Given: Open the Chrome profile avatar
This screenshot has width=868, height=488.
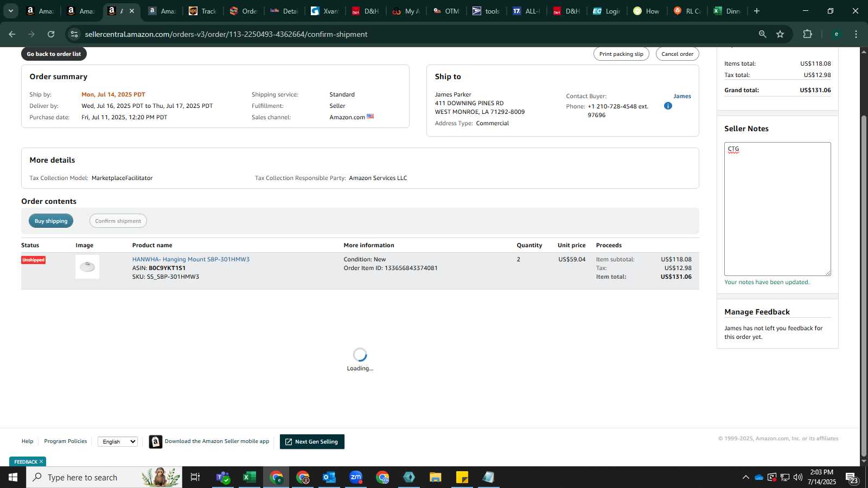Looking at the screenshot, I should pos(836,34).
